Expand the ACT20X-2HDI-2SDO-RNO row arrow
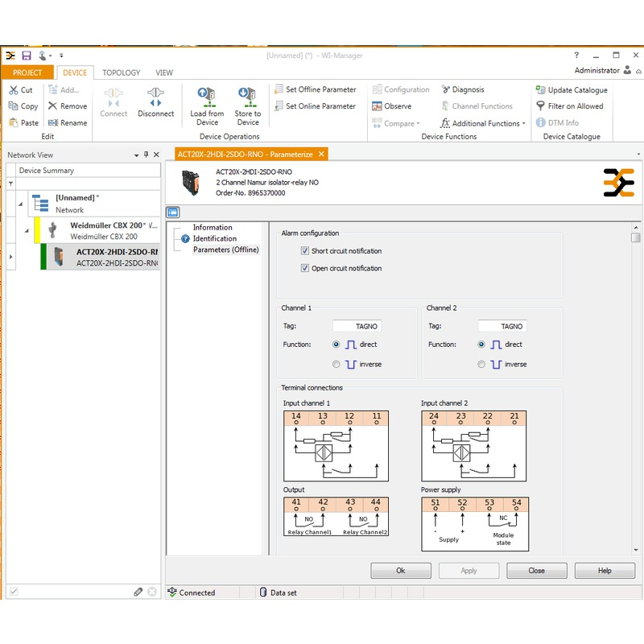This screenshot has width=644, height=644. click(11, 257)
